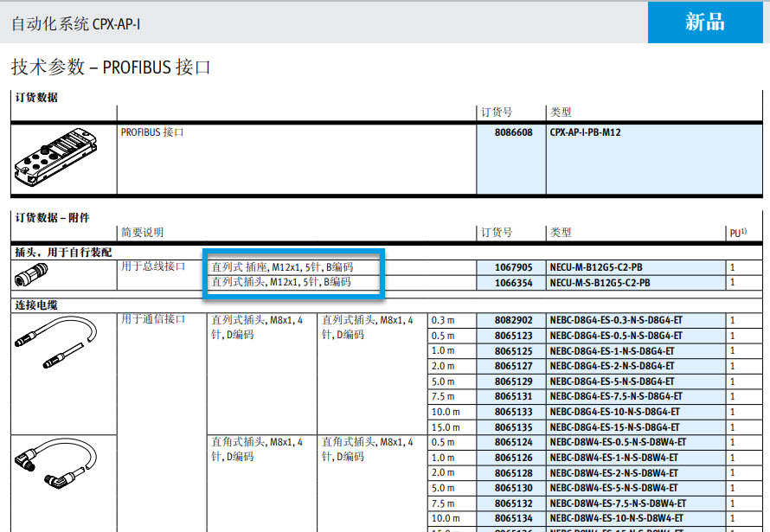Viewport: 770px width, 532px height.
Task: Click the 插头，用于自行装配 subheading
Action: point(63,253)
